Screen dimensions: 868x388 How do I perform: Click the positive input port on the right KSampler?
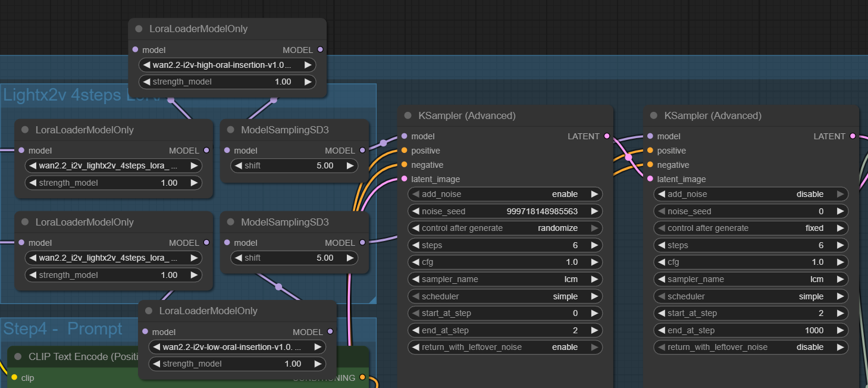pos(650,151)
